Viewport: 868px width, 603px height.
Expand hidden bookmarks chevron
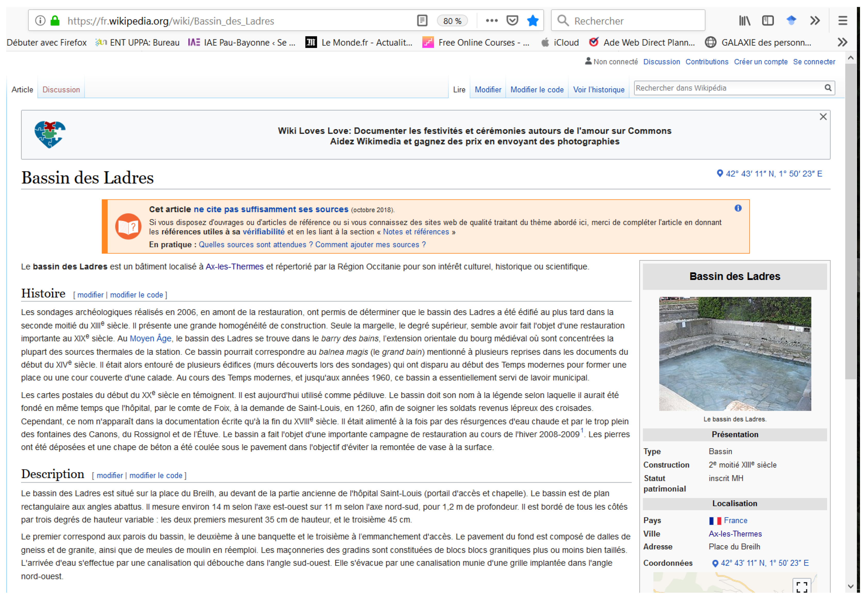click(x=842, y=42)
